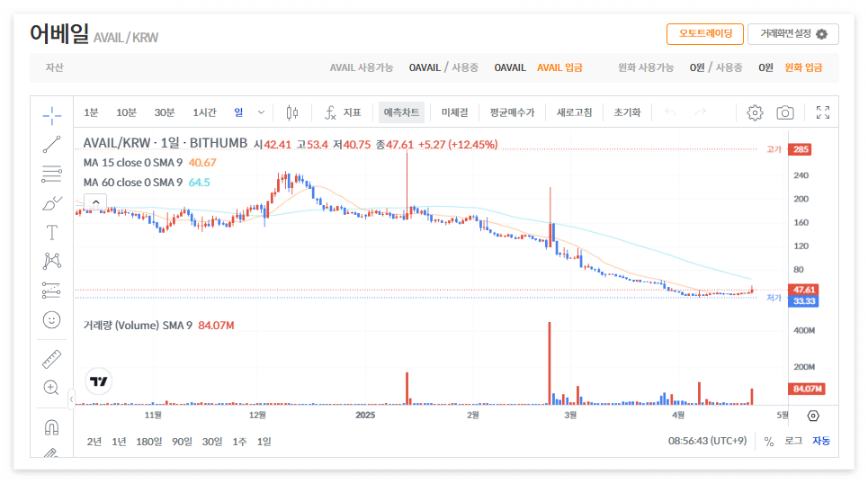The image size is (868, 483).
Task: Click the 47.61 current price label
Action: [804, 290]
